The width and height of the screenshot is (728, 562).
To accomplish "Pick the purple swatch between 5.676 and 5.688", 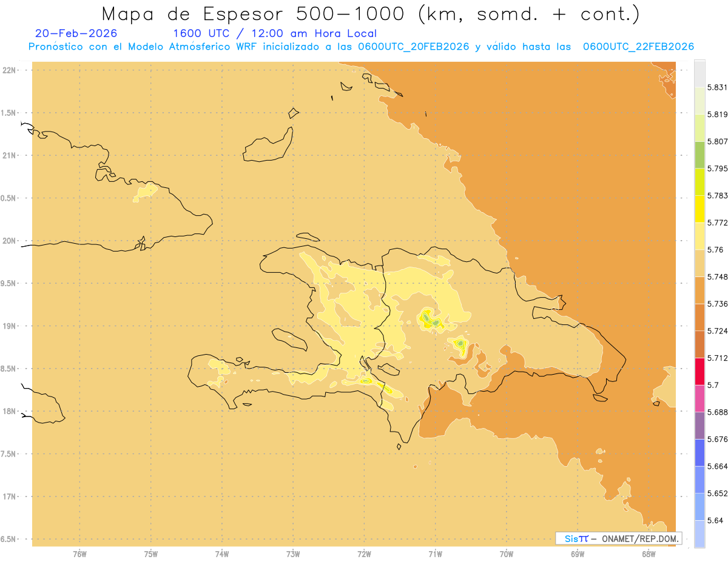I will tap(699, 426).
